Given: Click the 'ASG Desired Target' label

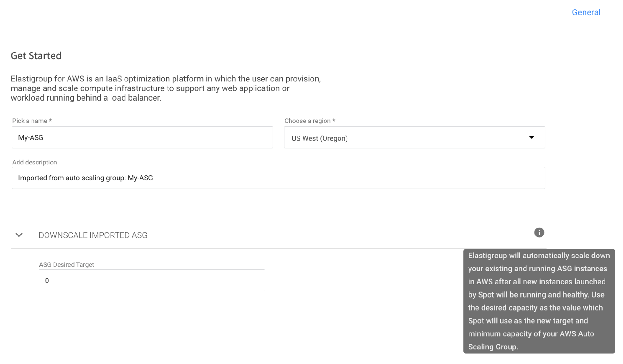Looking at the screenshot, I should click(66, 265).
